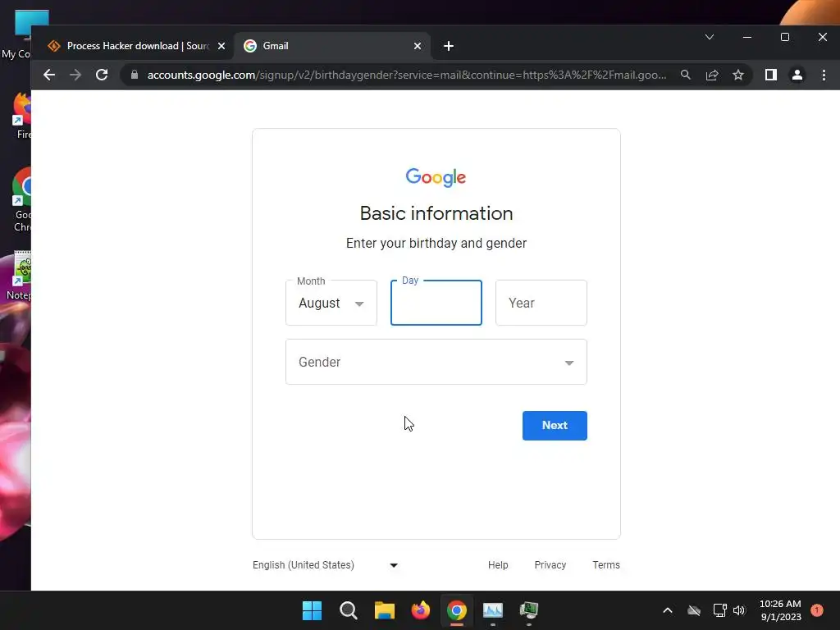Open the English (United States) language selector
The width and height of the screenshot is (840, 630).
325,565
